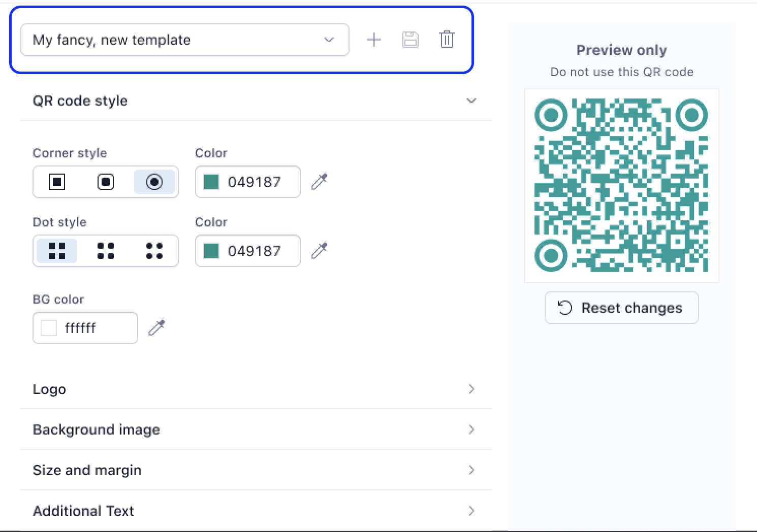
Task: Click eyedropper next to corner color
Action: click(319, 182)
